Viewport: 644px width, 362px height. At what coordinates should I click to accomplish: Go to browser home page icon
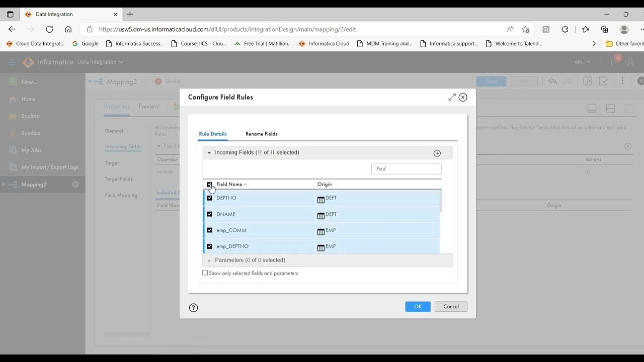(x=68, y=29)
